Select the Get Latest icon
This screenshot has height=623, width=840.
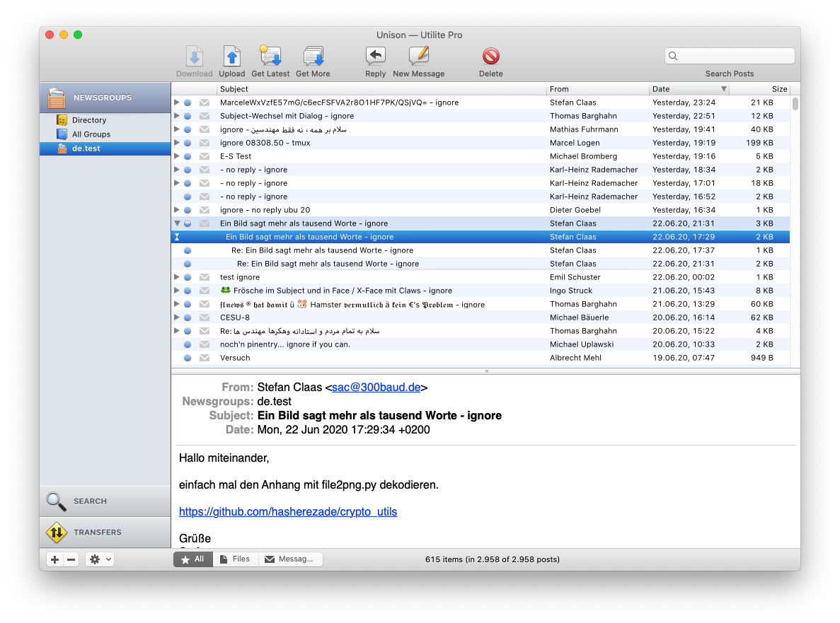click(x=270, y=57)
